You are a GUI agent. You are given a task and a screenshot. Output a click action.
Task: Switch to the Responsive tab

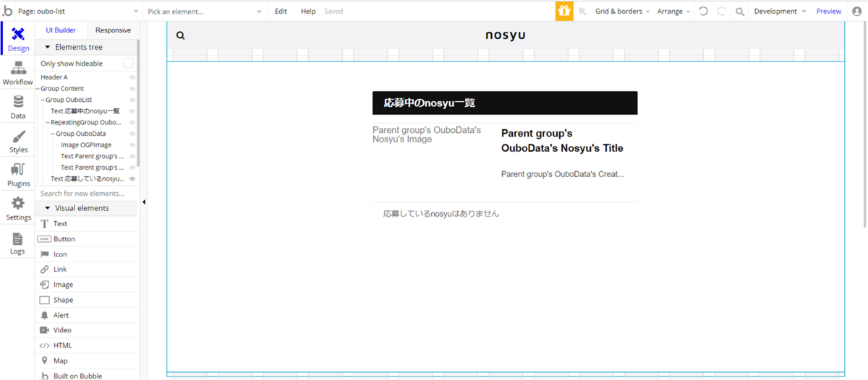click(113, 30)
